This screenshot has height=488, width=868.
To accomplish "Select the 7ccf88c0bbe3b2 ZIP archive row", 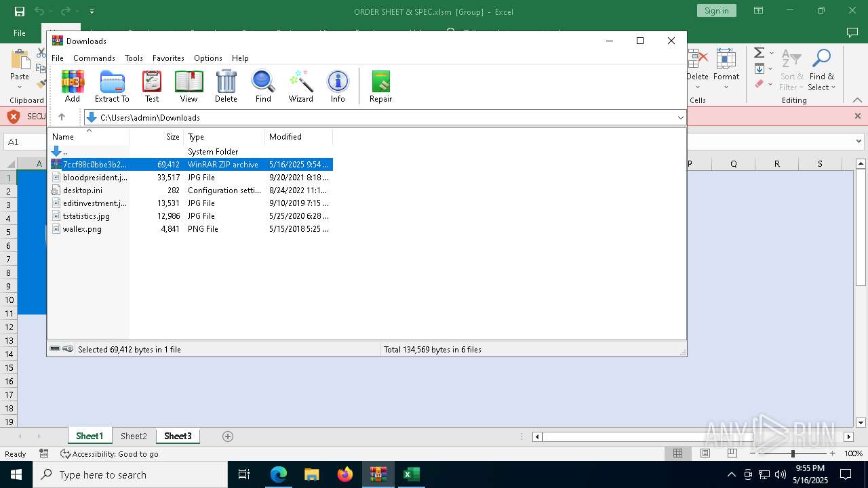I will tap(191, 165).
